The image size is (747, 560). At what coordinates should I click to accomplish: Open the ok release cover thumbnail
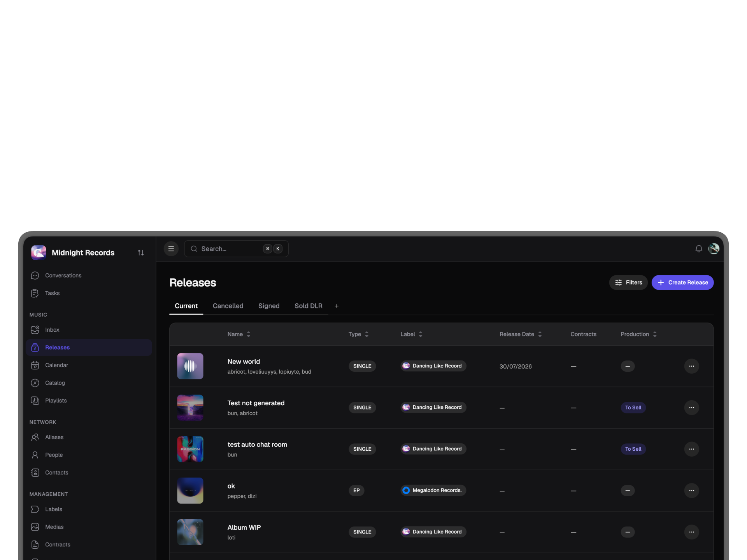click(190, 490)
